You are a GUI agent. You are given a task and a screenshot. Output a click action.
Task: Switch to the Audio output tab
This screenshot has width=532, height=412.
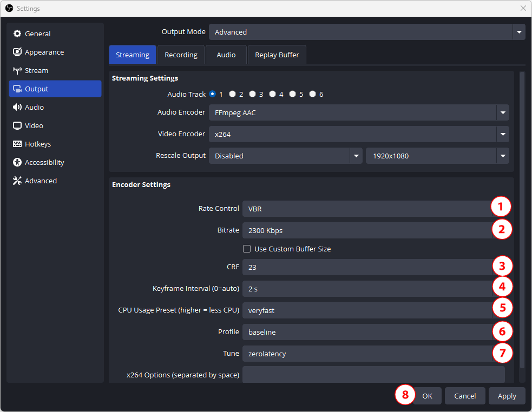point(226,55)
